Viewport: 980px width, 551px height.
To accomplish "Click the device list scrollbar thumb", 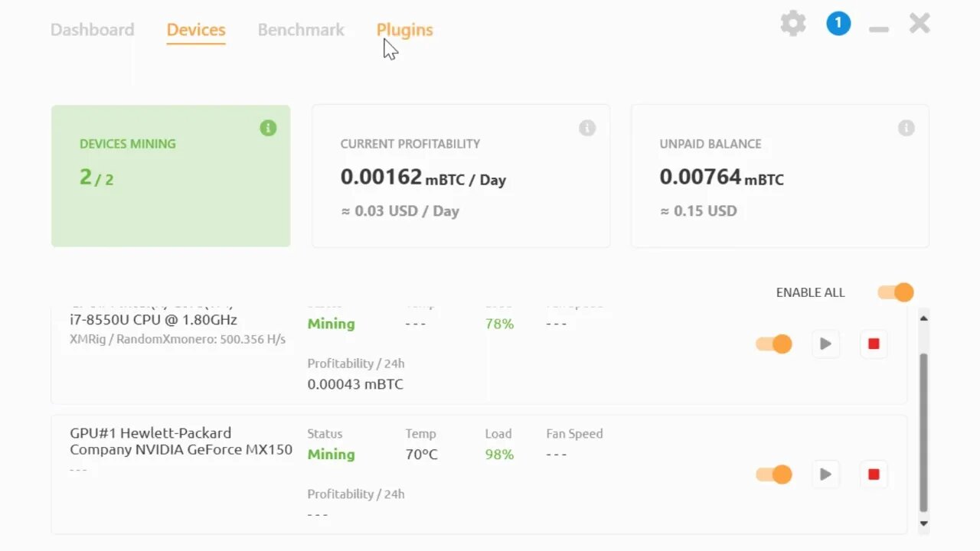I will coord(923,432).
